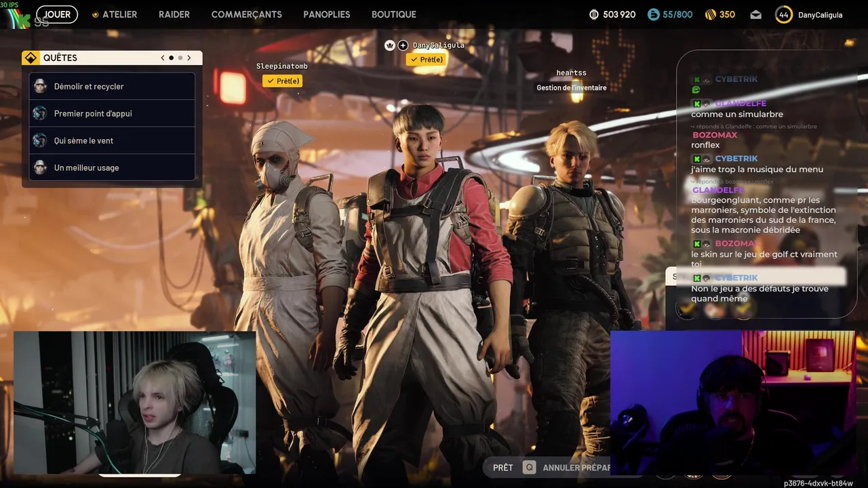
Task: Click the coin currency icon beside 503 920
Action: point(594,14)
